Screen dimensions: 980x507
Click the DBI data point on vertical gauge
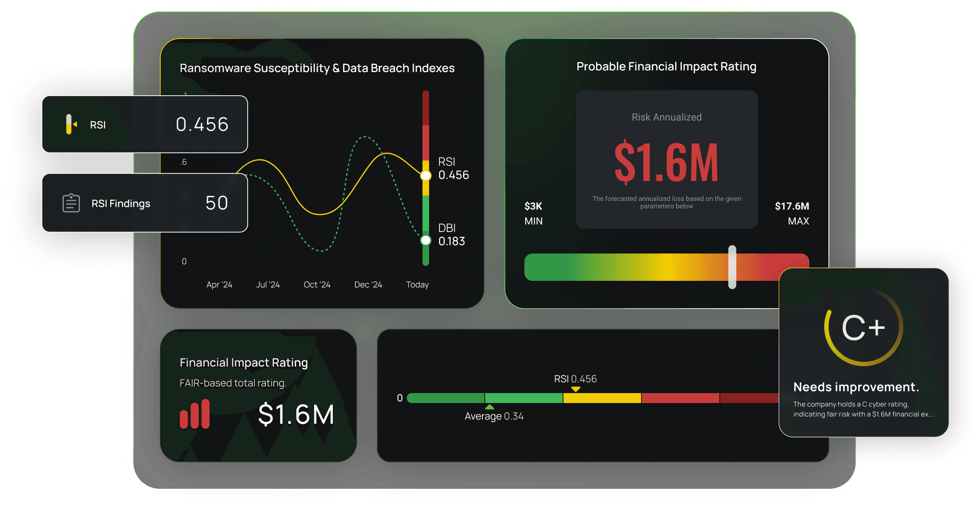click(x=426, y=240)
